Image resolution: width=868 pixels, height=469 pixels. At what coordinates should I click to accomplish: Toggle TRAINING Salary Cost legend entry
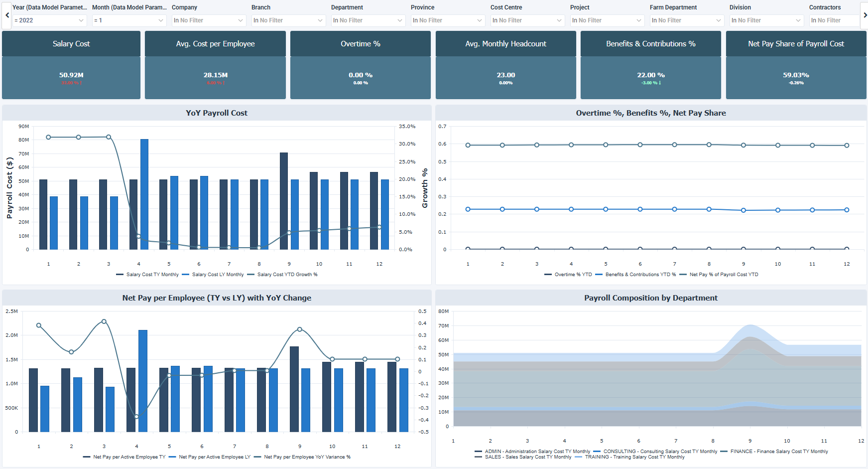(629, 457)
